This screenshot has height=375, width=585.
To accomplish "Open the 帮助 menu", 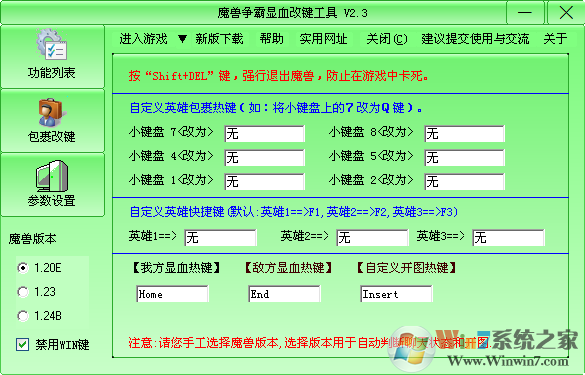I will [x=272, y=39].
